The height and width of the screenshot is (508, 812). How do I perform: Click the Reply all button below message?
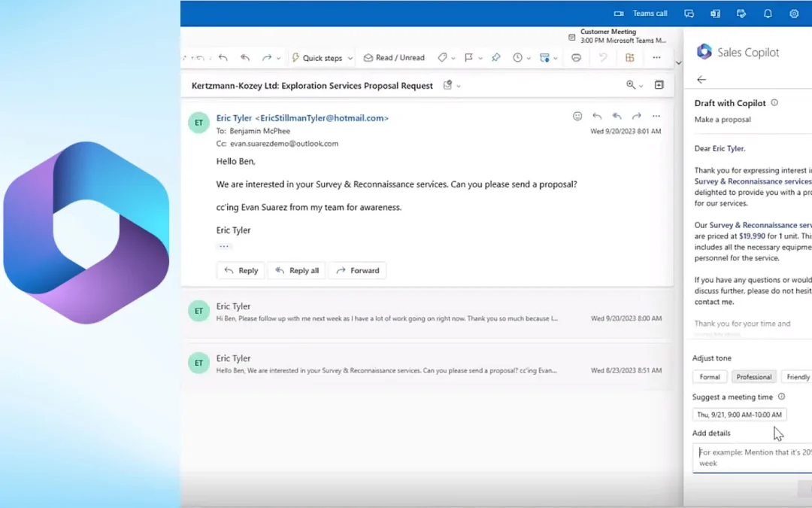297,271
